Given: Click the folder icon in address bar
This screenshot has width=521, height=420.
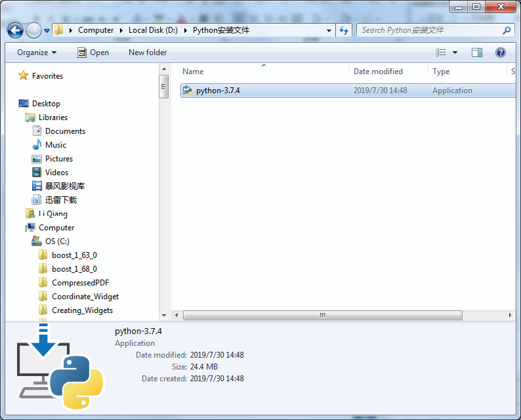Looking at the screenshot, I should pyautogui.click(x=59, y=30).
